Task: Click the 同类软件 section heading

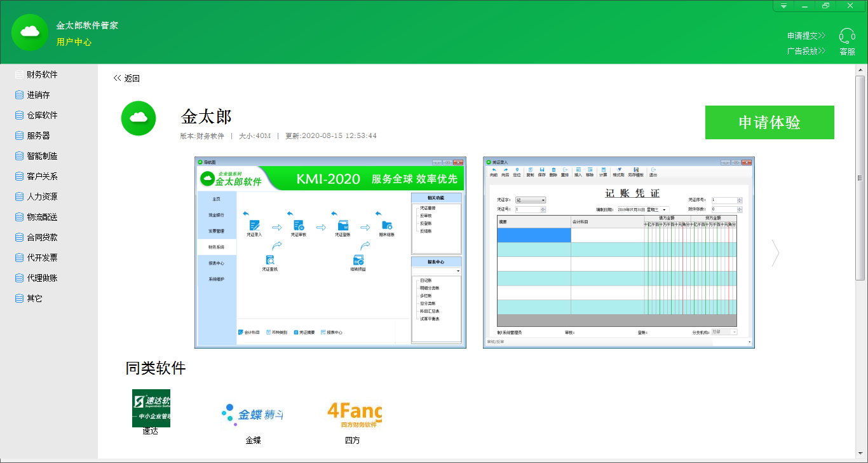Action: pos(156,368)
